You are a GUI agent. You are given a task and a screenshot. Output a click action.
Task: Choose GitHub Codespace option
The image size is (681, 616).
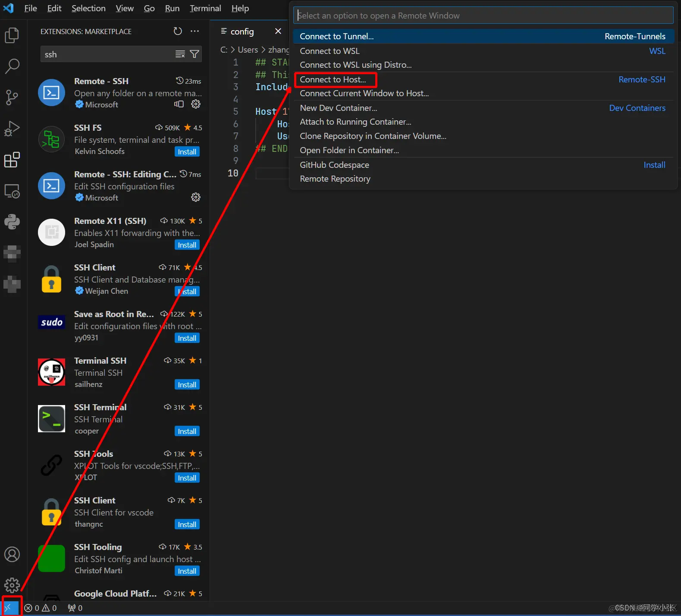point(483,165)
